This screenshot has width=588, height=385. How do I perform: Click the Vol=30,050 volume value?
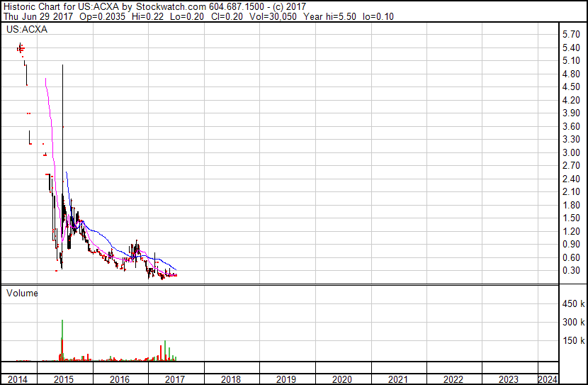[273, 16]
